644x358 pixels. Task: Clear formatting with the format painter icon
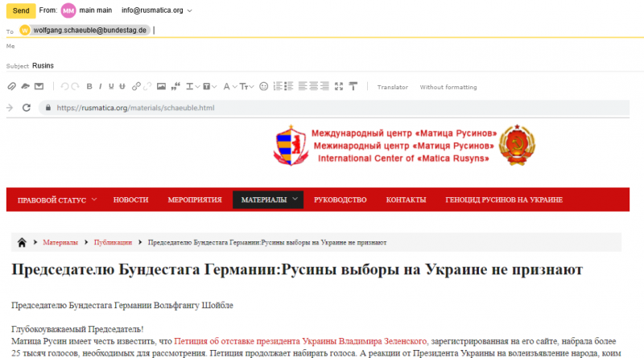(x=353, y=86)
